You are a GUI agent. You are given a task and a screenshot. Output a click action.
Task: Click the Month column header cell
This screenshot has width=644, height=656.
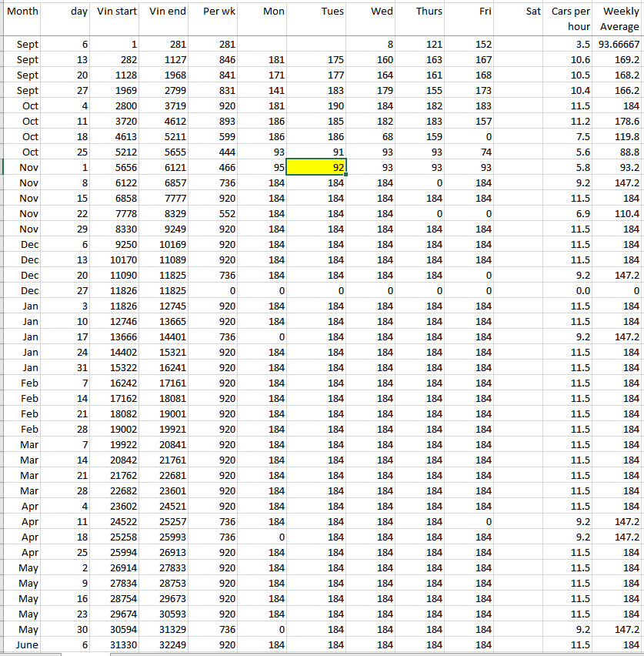pyautogui.click(x=23, y=19)
